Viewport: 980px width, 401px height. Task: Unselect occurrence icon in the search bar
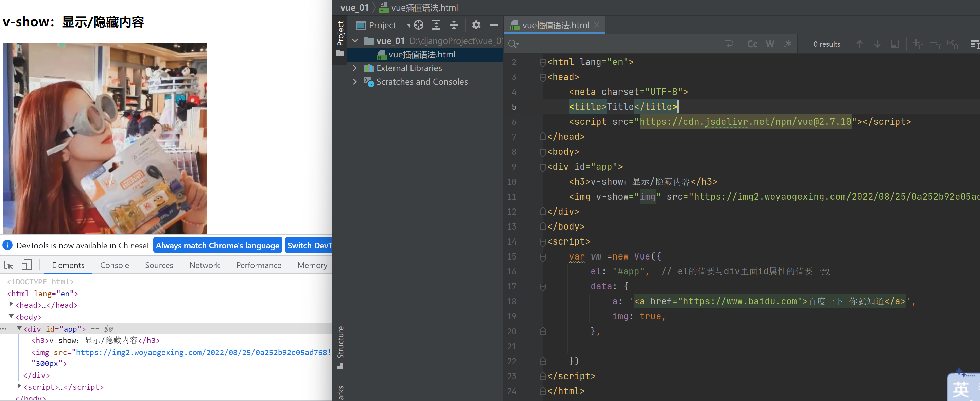935,44
